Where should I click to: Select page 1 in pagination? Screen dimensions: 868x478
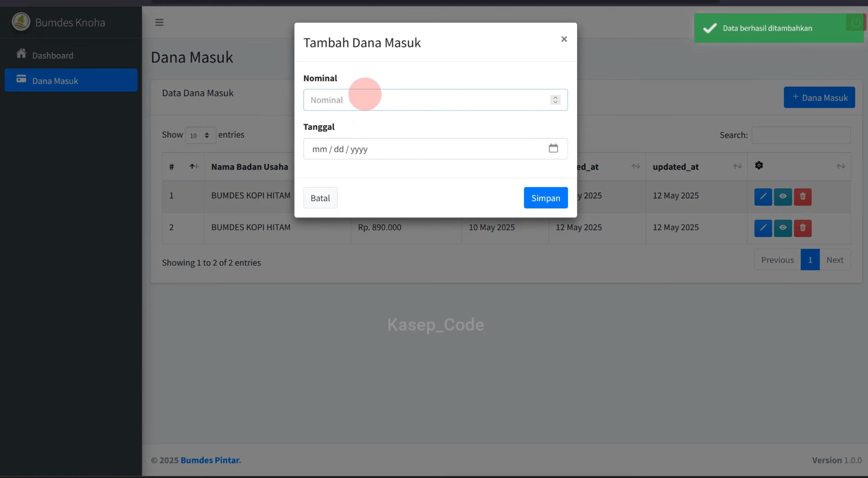point(810,260)
